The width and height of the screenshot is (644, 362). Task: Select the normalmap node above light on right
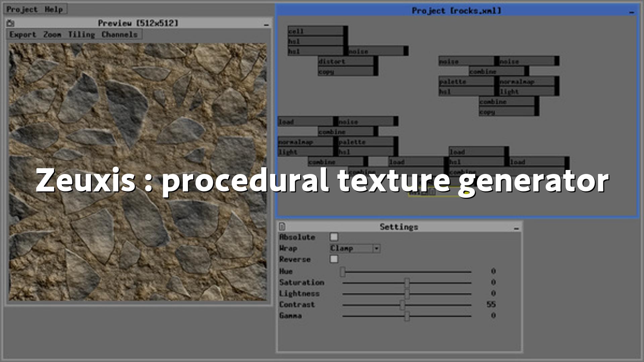pyautogui.click(x=529, y=81)
